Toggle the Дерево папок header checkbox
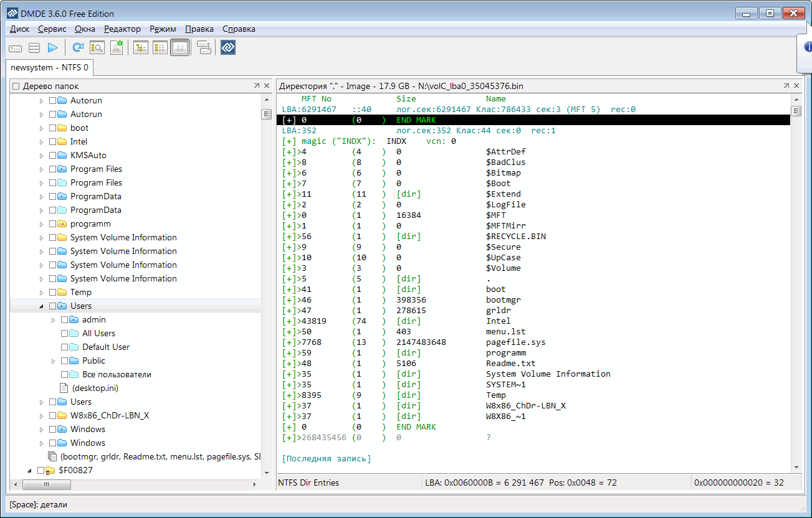 point(16,87)
